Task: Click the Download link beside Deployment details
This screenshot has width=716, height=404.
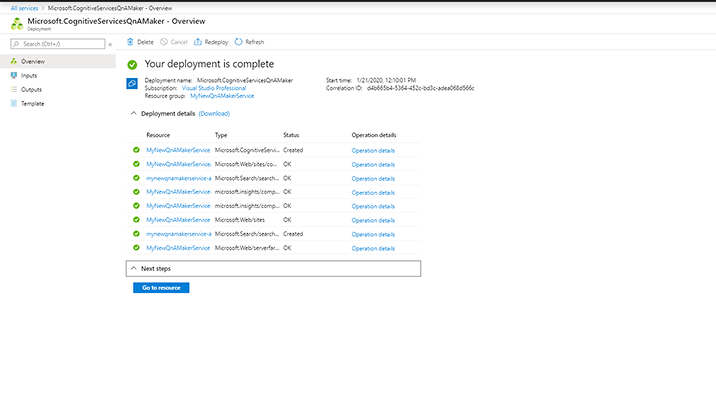Action: (x=214, y=114)
